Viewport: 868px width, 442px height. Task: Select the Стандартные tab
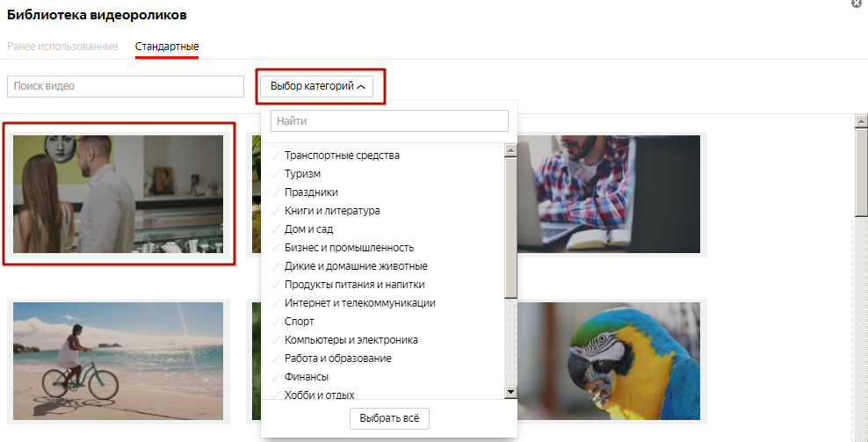[x=167, y=47]
